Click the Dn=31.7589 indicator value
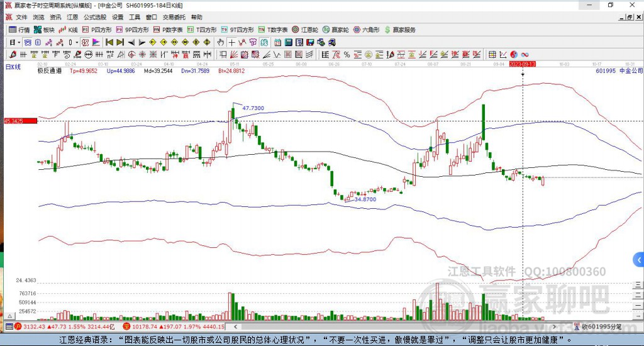 click(x=195, y=70)
